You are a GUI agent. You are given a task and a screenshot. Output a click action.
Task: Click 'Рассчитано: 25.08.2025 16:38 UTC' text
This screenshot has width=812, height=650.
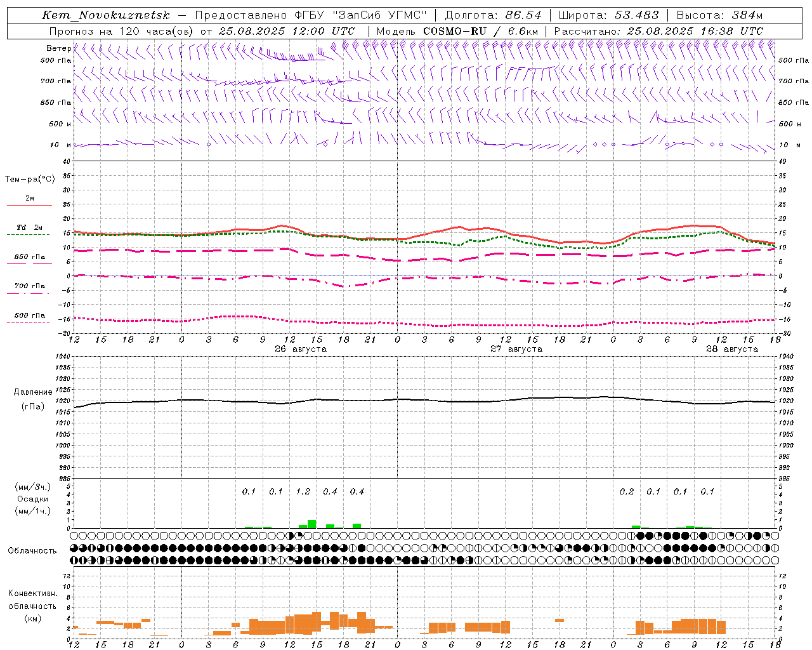pyautogui.click(x=658, y=31)
